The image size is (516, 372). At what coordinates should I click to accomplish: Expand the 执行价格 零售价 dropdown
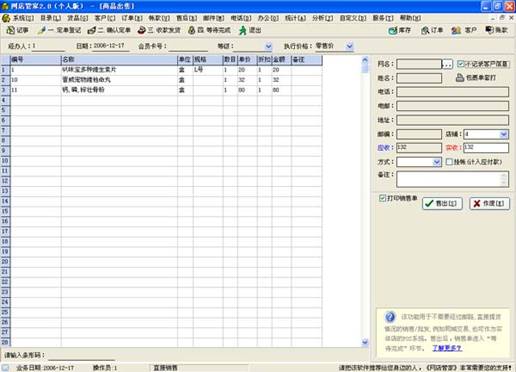349,46
